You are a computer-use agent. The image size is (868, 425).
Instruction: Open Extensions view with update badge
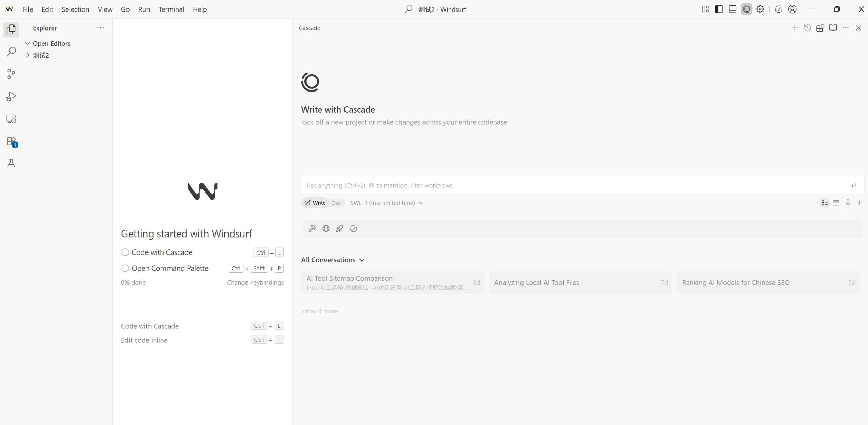[x=12, y=141]
